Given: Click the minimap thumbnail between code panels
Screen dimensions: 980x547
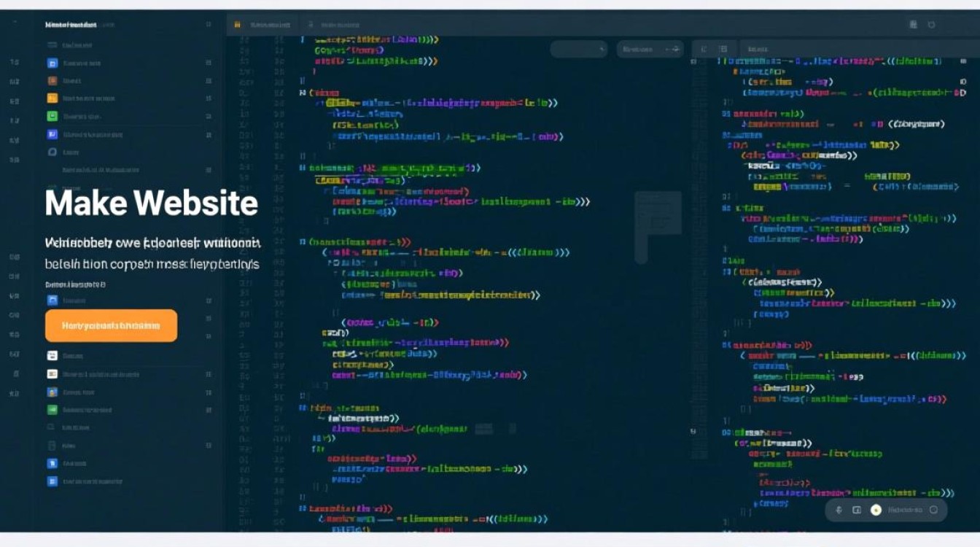Looking at the screenshot, I should tap(657, 226).
